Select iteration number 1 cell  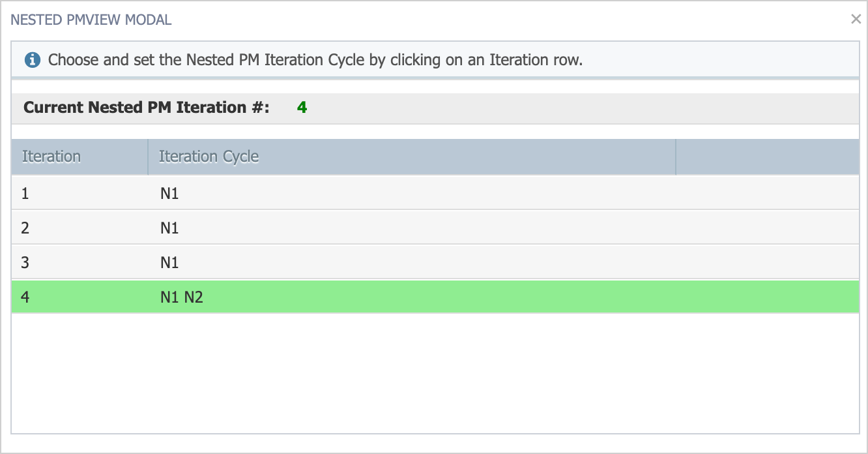(25, 193)
